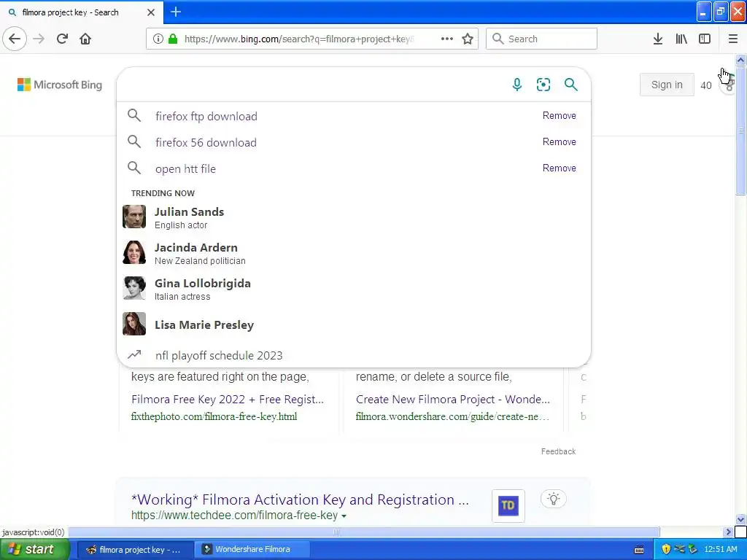
Task: Click the Bing microphone voice search icon
Action: (x=517, y=85)
